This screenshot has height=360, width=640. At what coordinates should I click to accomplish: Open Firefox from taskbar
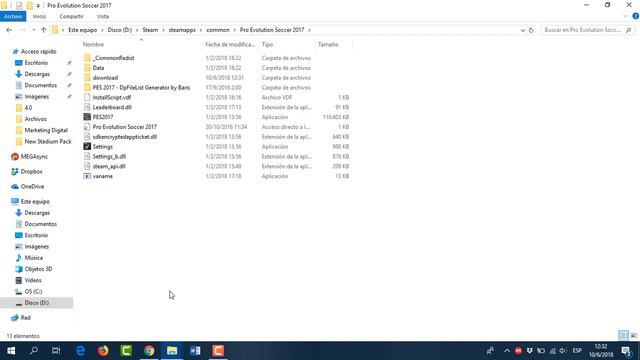tap(103, 351)
